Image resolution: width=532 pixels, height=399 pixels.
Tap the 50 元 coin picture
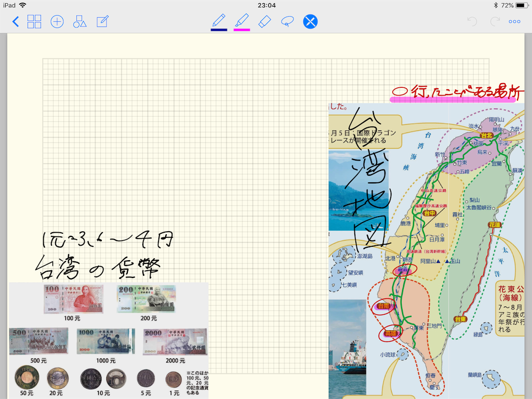pyautogui.click(x=27, y=377)
